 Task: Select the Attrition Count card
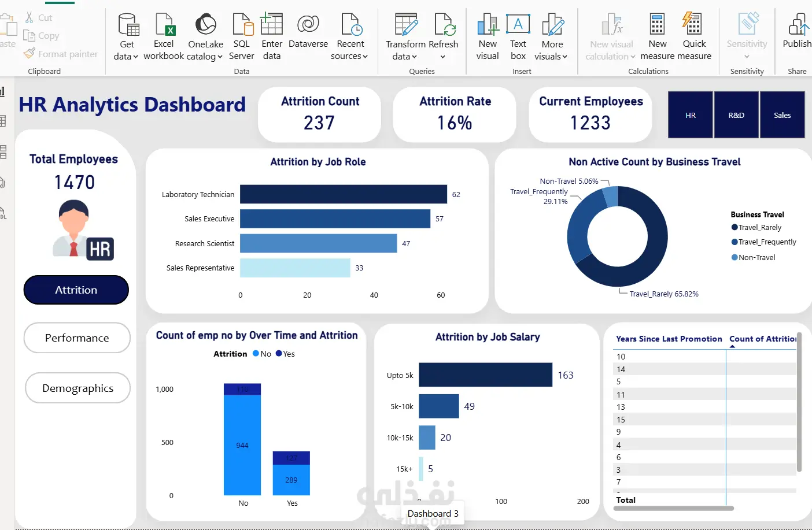(320, 114)
